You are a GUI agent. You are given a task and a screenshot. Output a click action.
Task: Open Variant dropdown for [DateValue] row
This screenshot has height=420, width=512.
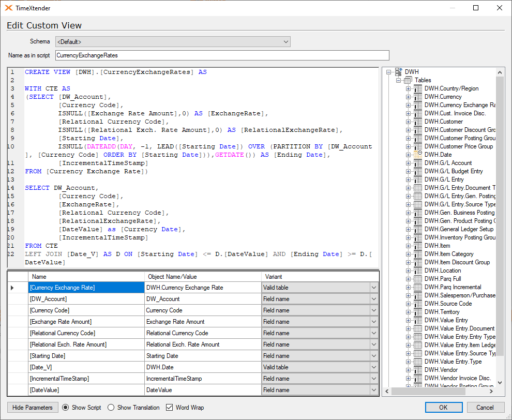(374, 390)
